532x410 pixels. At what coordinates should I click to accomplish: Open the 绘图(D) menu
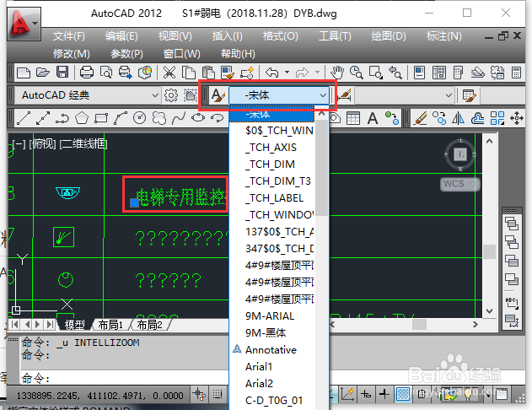[x=389, y=36]
